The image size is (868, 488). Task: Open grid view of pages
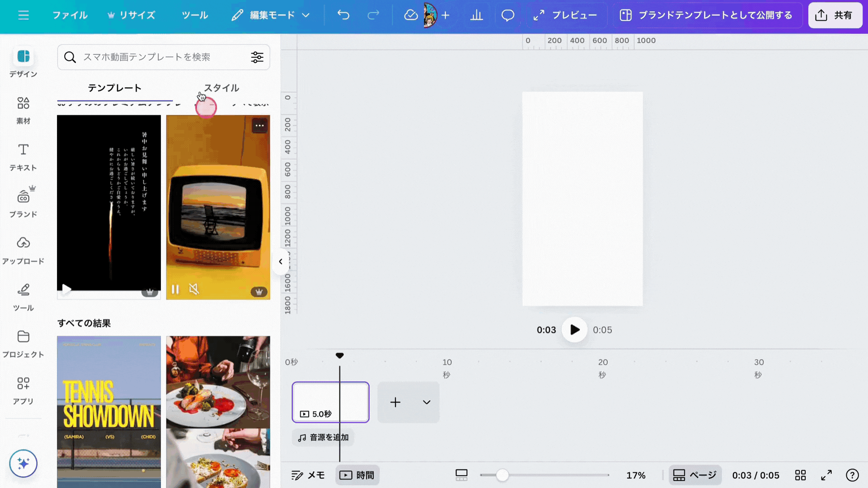coord(800,475)
